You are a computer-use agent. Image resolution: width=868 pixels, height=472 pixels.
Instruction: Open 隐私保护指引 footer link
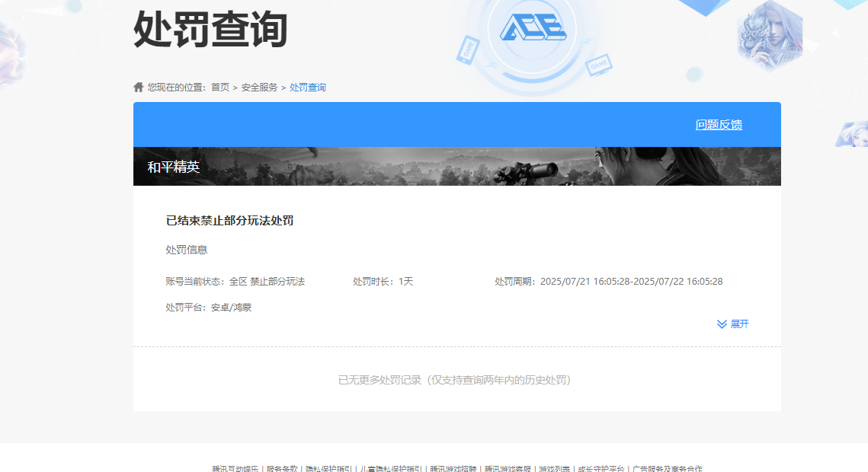click(x=328, y=469)
